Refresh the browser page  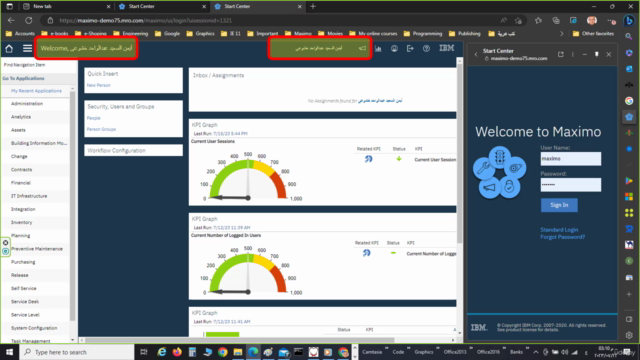click(x=29, y=20)
